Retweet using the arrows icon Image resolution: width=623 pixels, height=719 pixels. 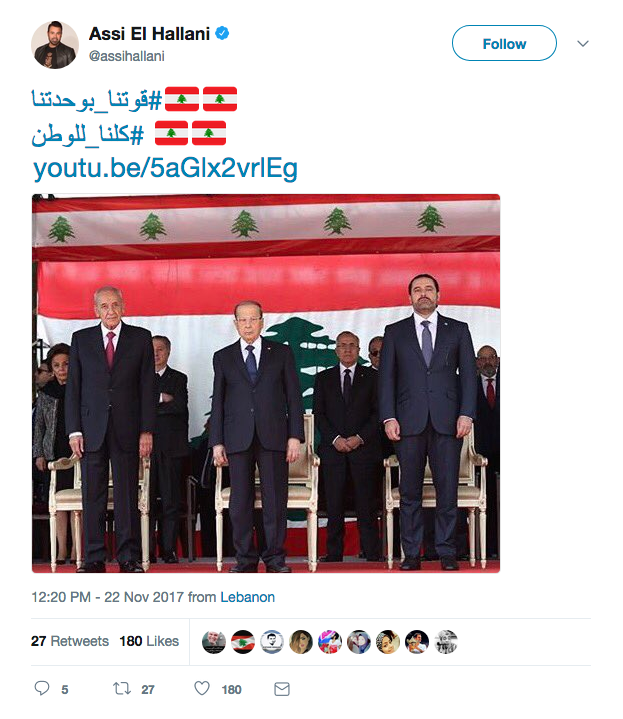122,688
